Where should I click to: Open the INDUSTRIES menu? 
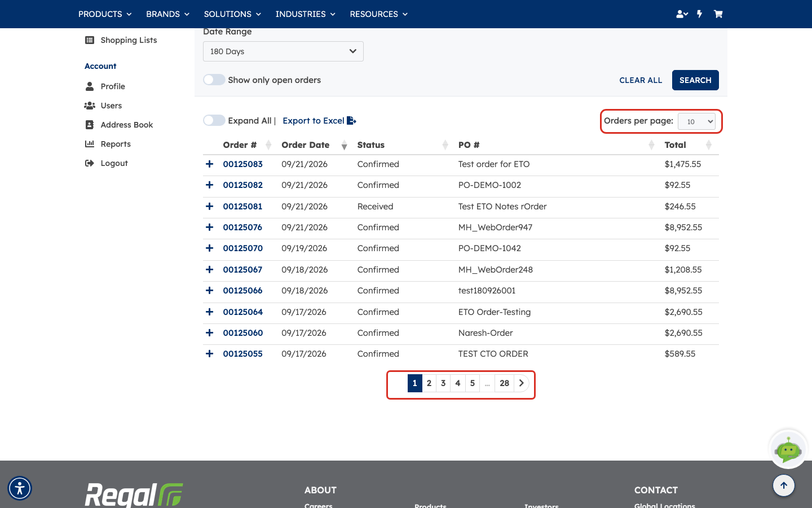(305, 14)
